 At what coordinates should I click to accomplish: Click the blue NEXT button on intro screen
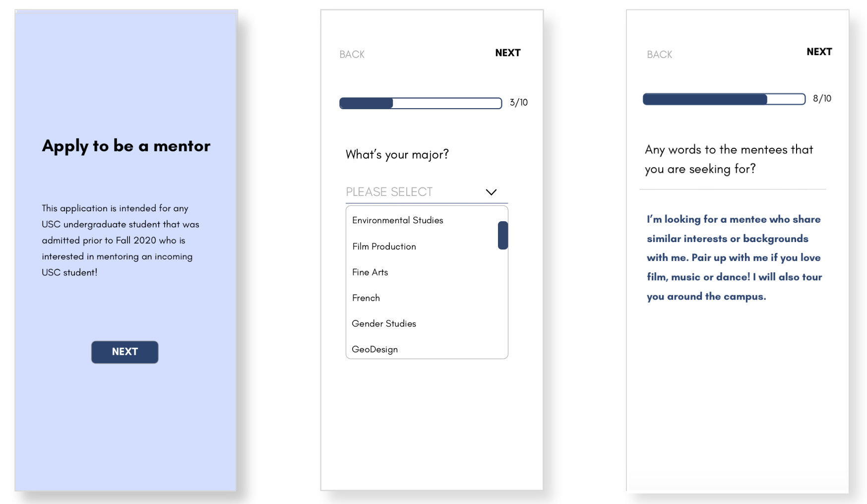(125, 352)
